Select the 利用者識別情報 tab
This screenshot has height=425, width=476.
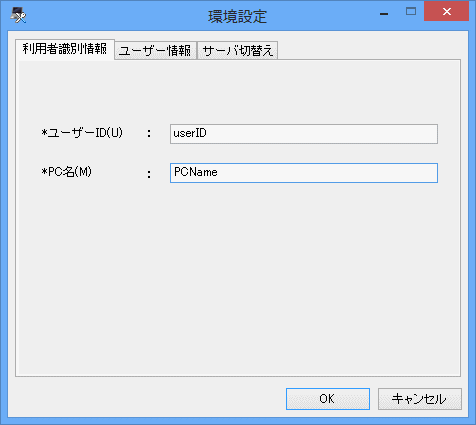(x=65, y=49)
